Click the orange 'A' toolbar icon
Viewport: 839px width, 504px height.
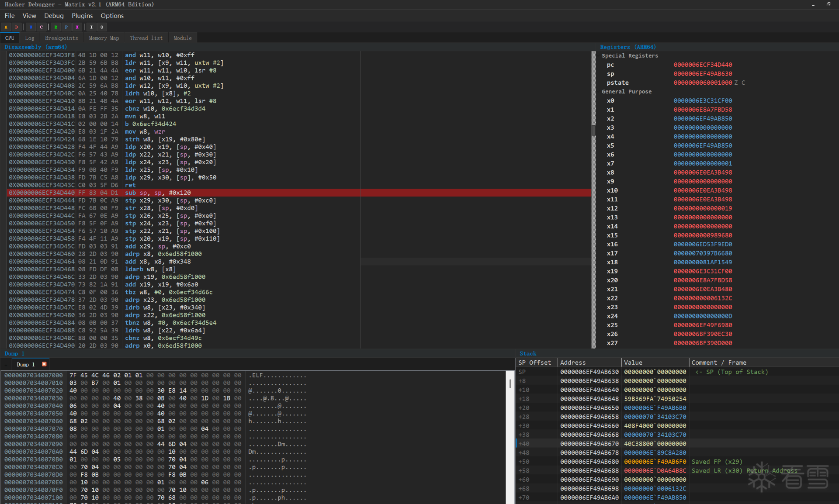(x=6, y=27)
